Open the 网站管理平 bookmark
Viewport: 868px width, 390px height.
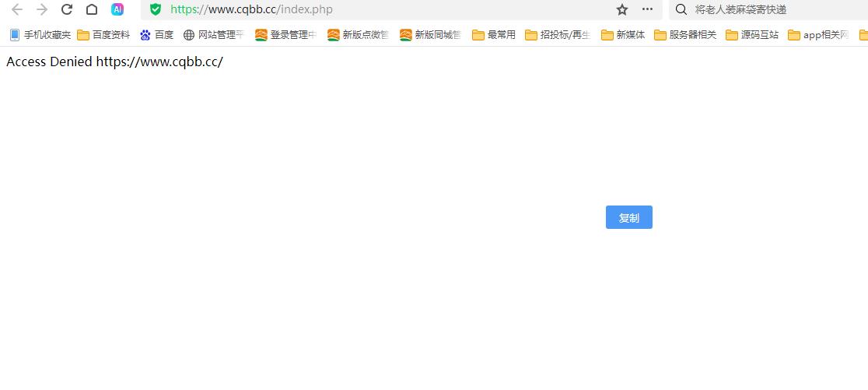[213, 35]
